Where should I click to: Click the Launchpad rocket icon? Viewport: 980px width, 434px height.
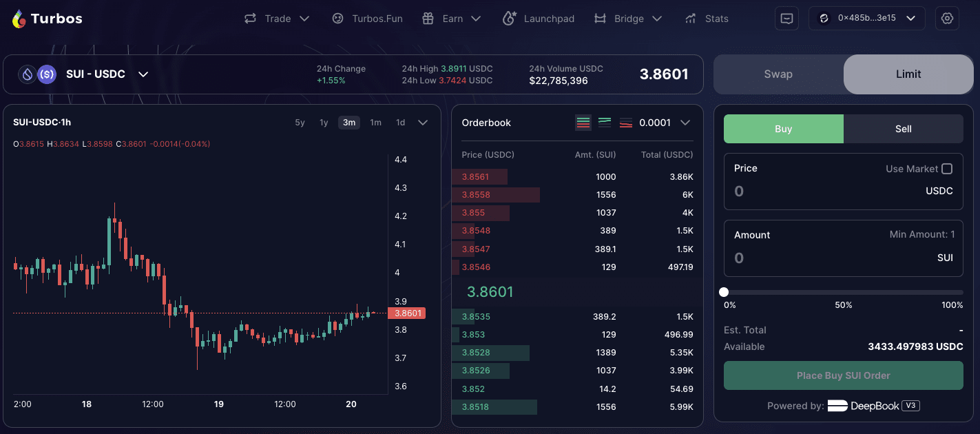[x=510, y=19]
